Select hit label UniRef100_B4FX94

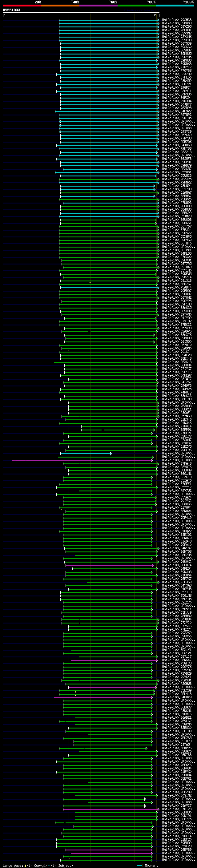pyautogui.click(x=176, y=98)
